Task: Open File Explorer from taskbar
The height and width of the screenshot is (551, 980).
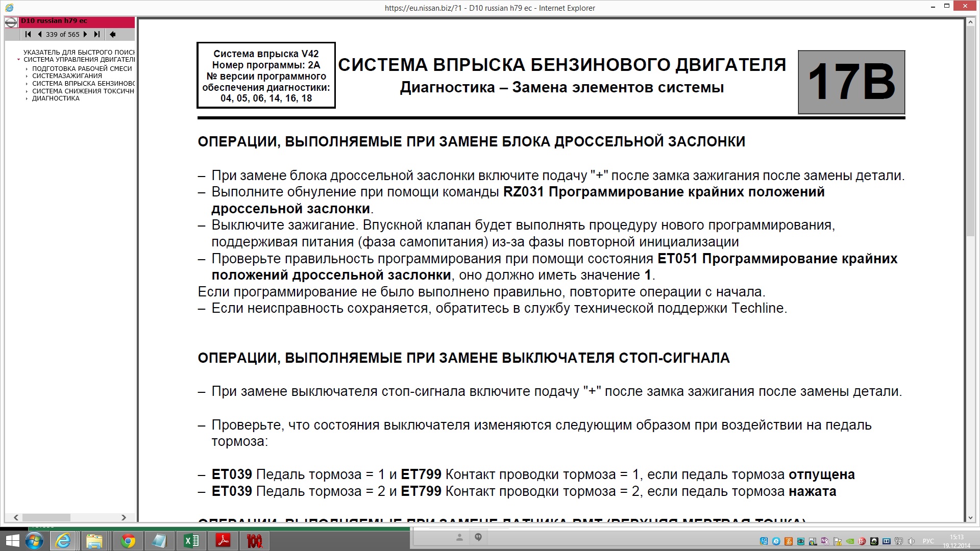Action: coord(94,541)
